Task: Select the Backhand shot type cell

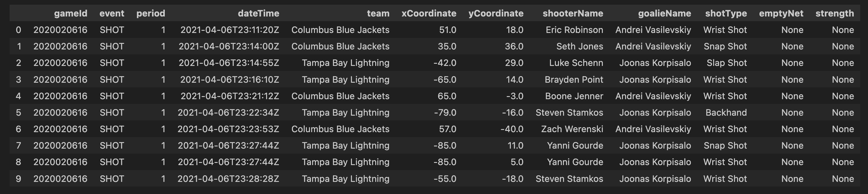Action: pos(726,113)
